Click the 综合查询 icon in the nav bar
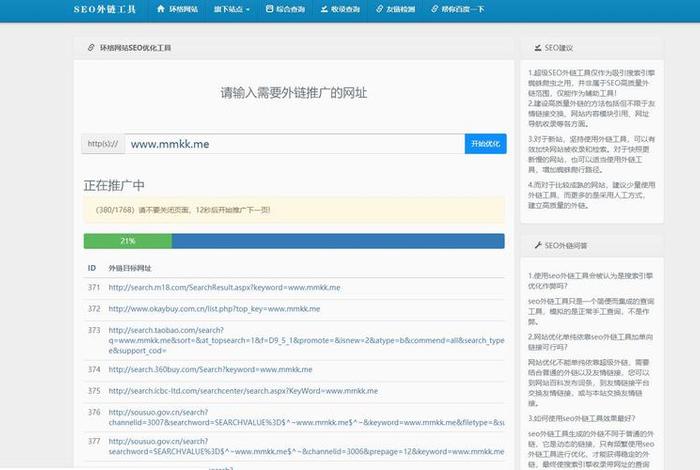The width and height of the screenshot is (700, 470). coord(269,8)
